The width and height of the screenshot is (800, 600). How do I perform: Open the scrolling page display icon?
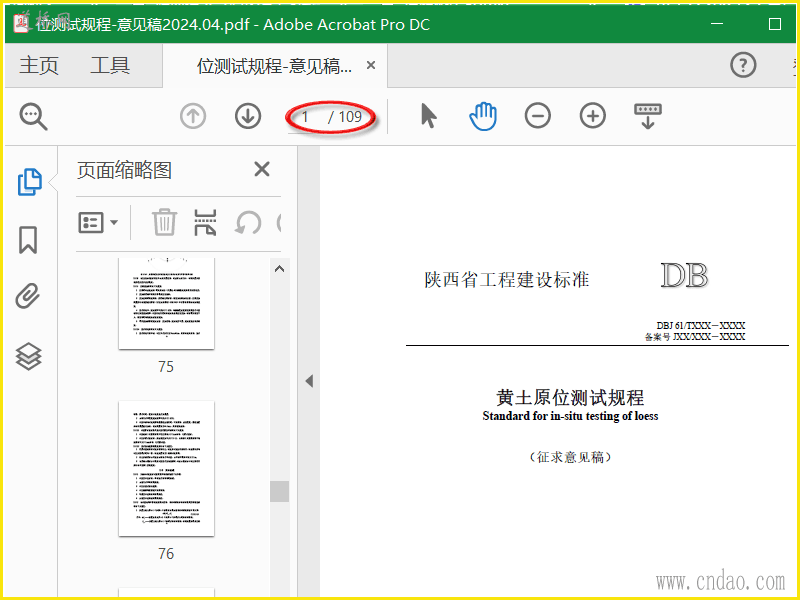point(648,116)
